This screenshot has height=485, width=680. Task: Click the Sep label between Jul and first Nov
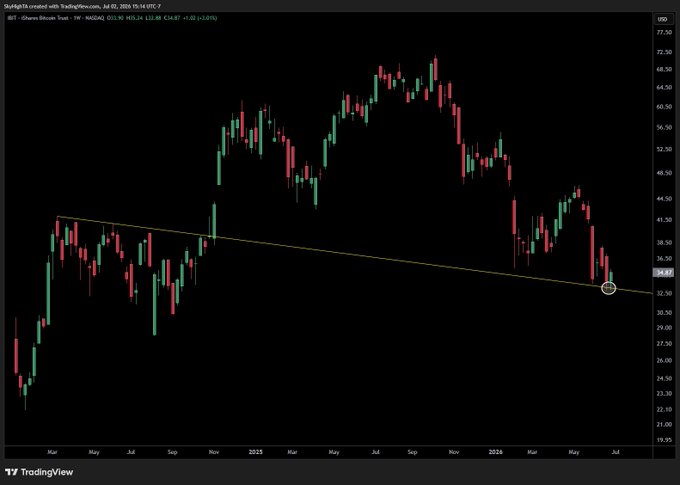tap(172, 452)
